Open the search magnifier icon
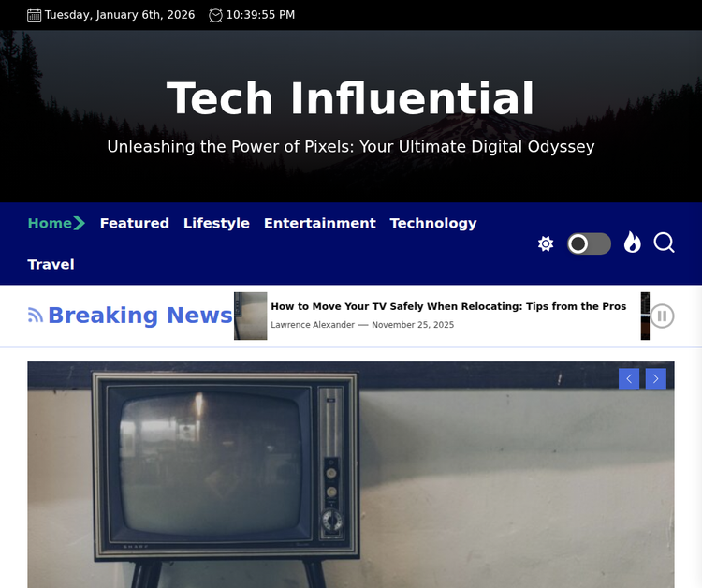Screen dimensions: 702x588 tap(664, 243)
